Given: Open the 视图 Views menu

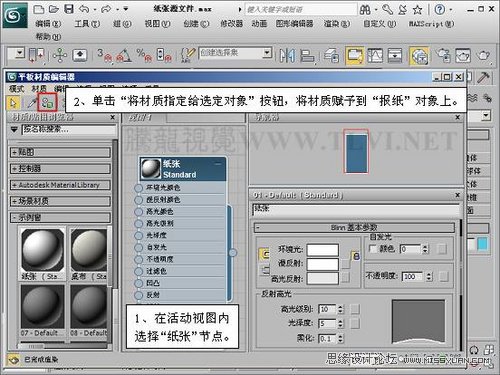Looking at the screenshot, I should point(157,24).
